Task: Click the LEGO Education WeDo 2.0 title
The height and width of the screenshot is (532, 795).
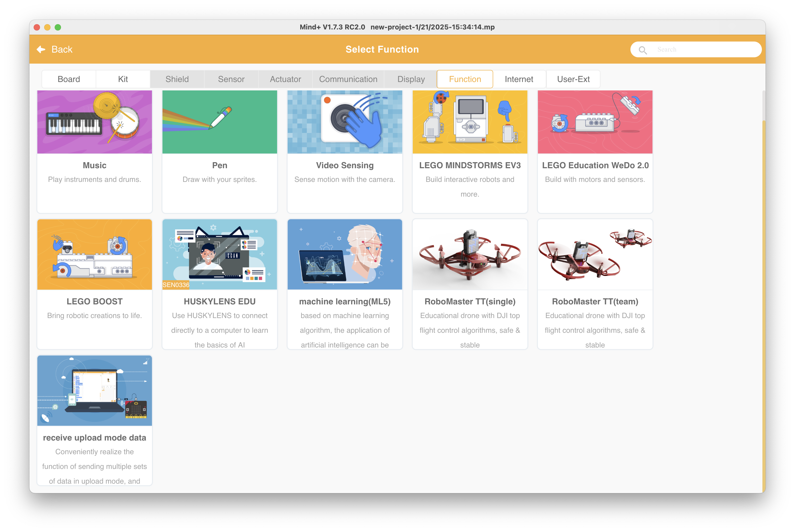Action: [x=595, y=165]
